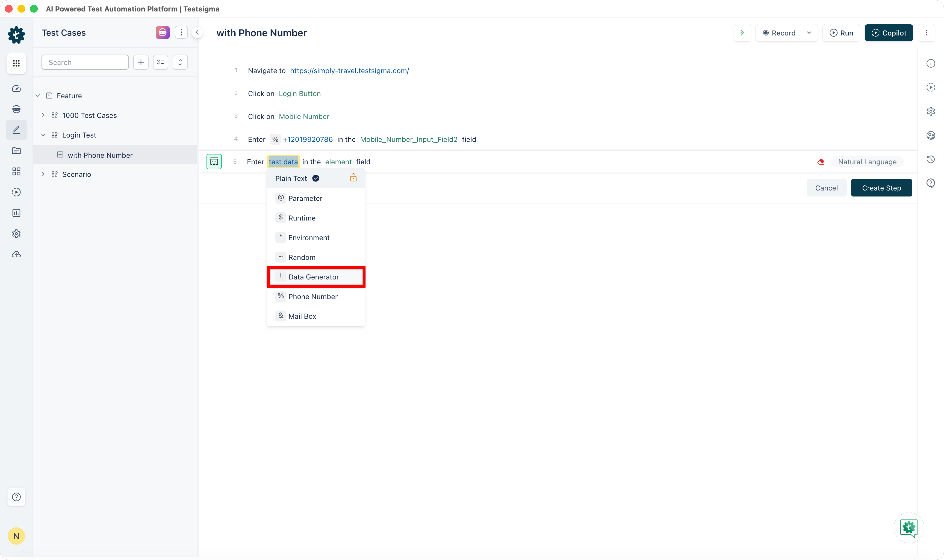Choose Parameter from the data type menu
Screen dimensions: 944x560
click(x=316, y=198)
